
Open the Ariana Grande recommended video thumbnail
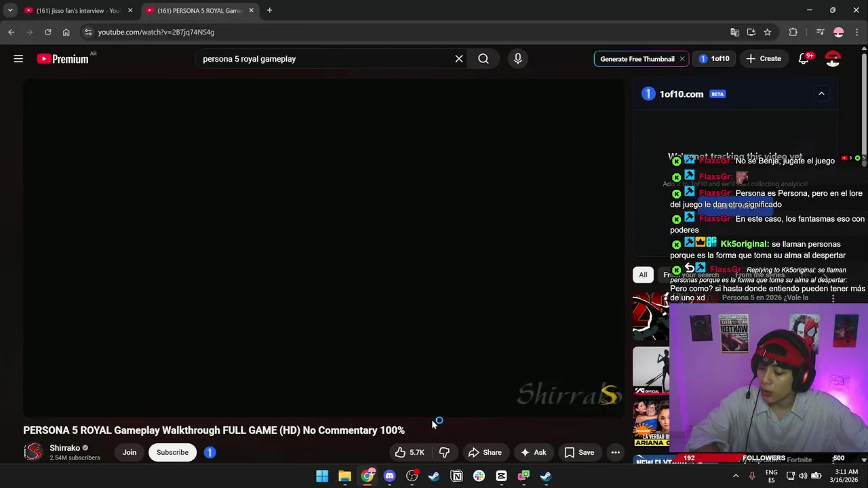tap(651, 424)
